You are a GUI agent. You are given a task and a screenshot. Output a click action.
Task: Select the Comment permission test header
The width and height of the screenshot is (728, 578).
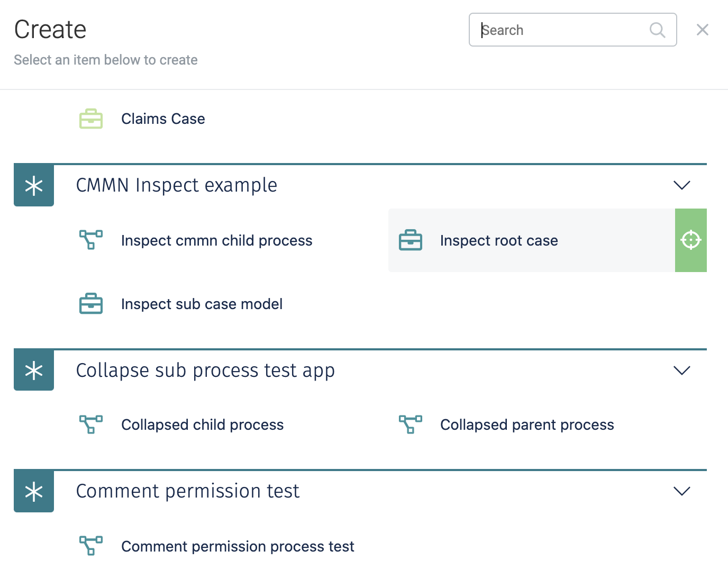pos(188,491)
